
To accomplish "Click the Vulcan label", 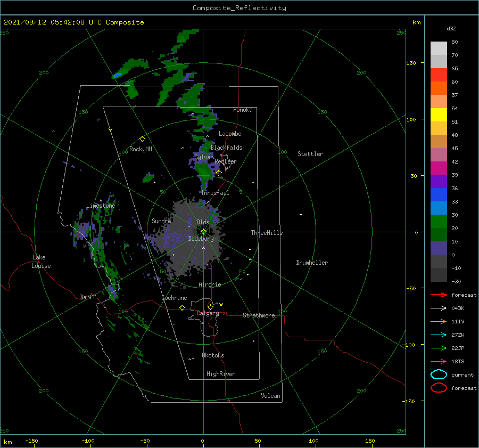I will 271,396.
